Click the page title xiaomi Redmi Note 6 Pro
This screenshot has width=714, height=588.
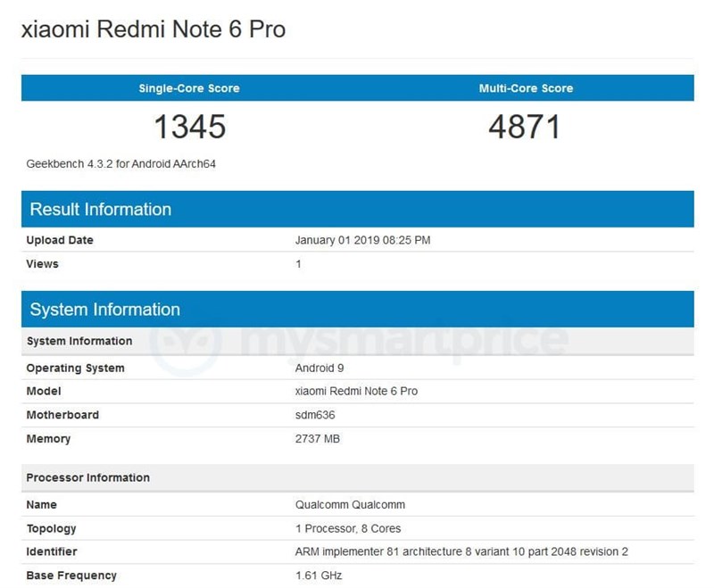pos(154,29)
